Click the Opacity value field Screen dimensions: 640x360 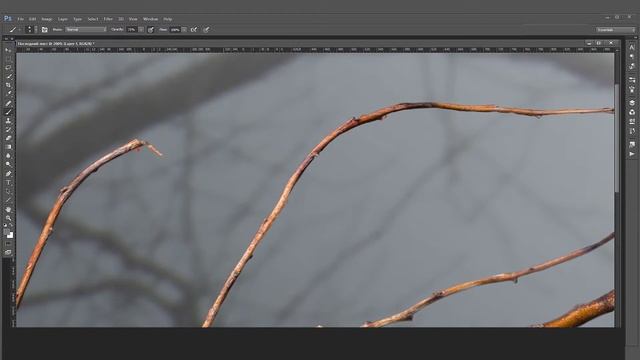[x=132, y=29]
